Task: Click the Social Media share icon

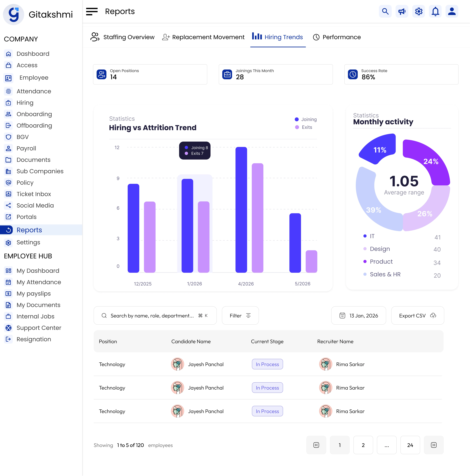Action: [8, 205]
